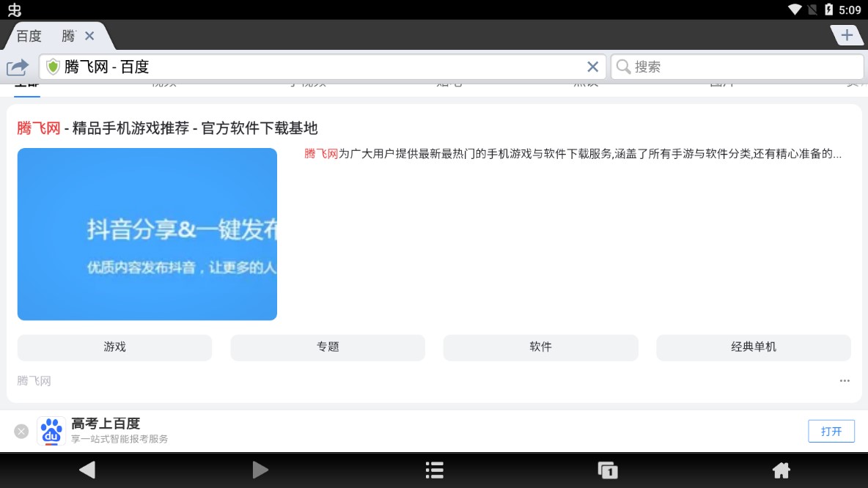Tap the 专题 category button
The width and height of the screenshot is (868, 488).
[x=328, y=347]
